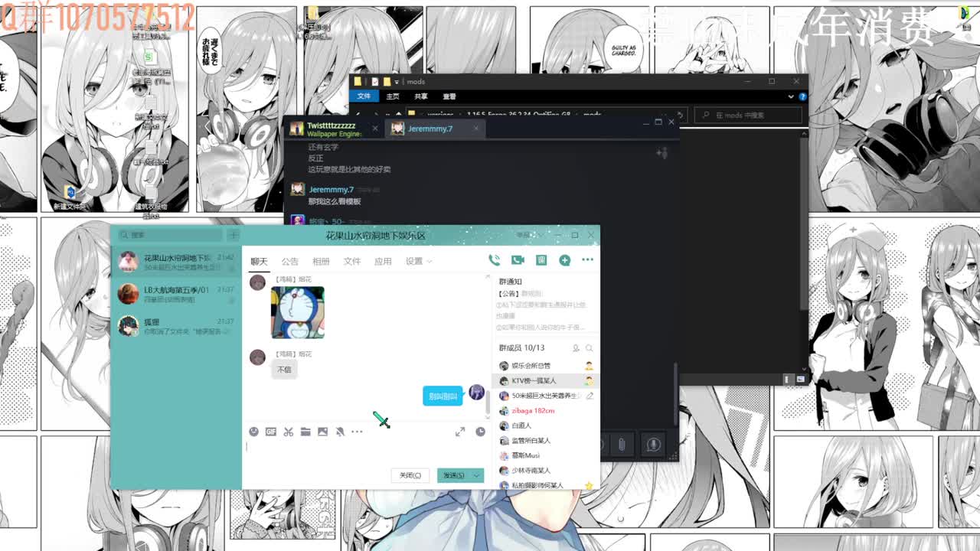Open the 查看 ribbon tab in Explorer
The height and width of the screenshot is (551, 980).
coord(449,96)
